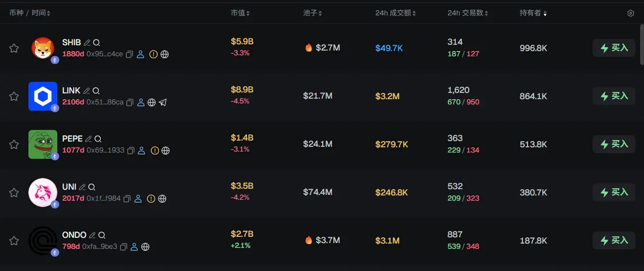Open LINK's Telegram link icon
Viewport: 644px width, 271px height.
click(x=163, y=103)
